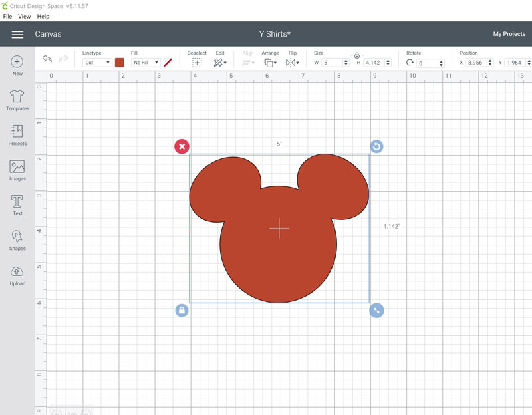Click the X position input field
This screenshot has width=532, height=415.
coord(476,63)
